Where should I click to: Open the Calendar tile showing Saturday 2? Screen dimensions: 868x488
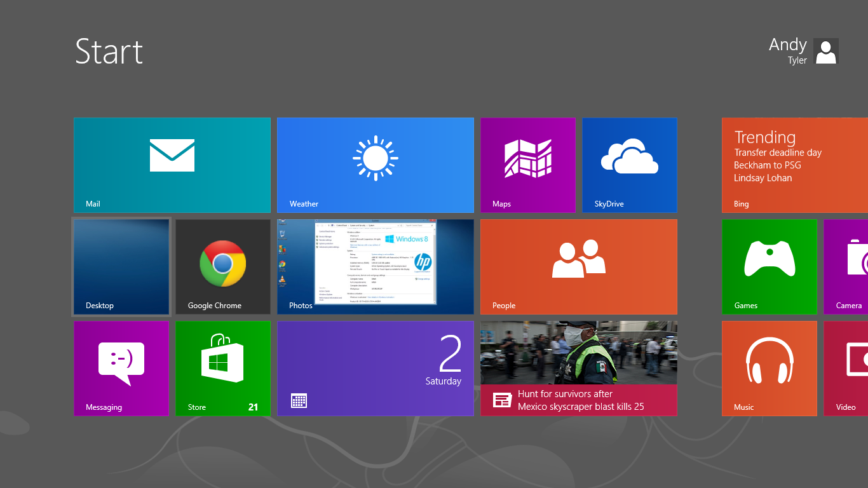376,369
